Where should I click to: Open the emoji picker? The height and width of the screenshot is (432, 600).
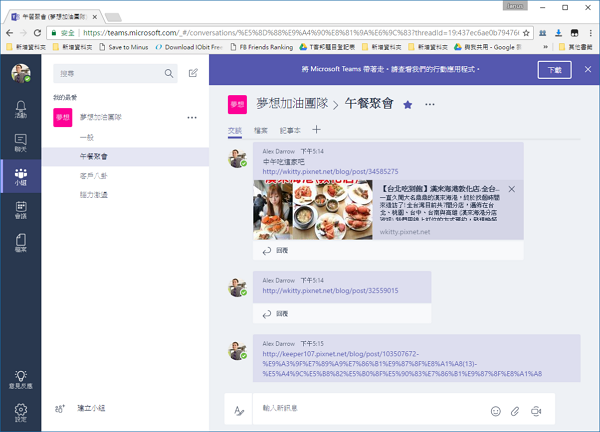496,411
